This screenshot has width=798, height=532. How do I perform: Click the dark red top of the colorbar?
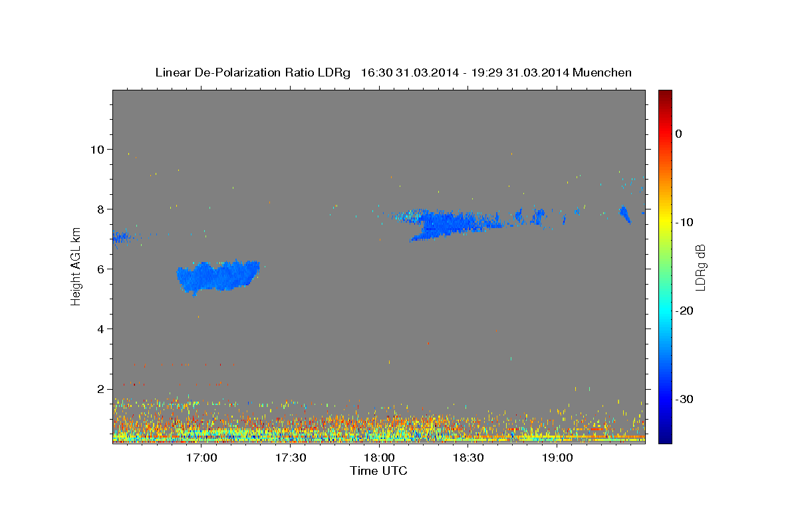pos(665,95)
